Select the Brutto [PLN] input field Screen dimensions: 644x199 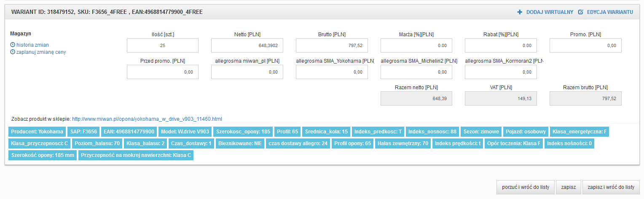point(332,45)
